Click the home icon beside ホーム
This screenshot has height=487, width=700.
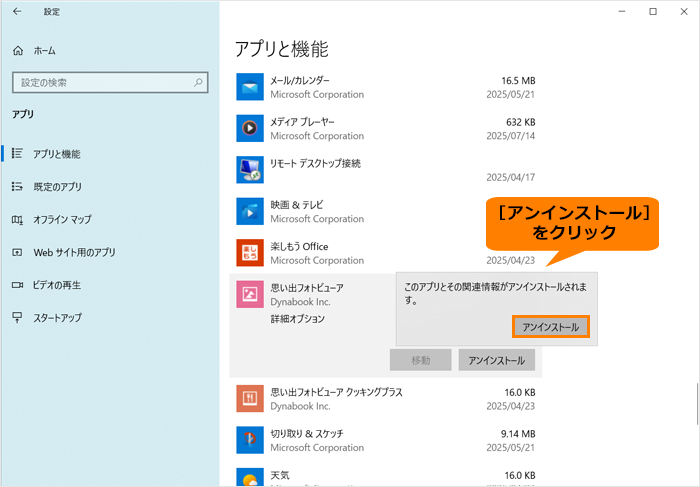[x=18, y=51]
